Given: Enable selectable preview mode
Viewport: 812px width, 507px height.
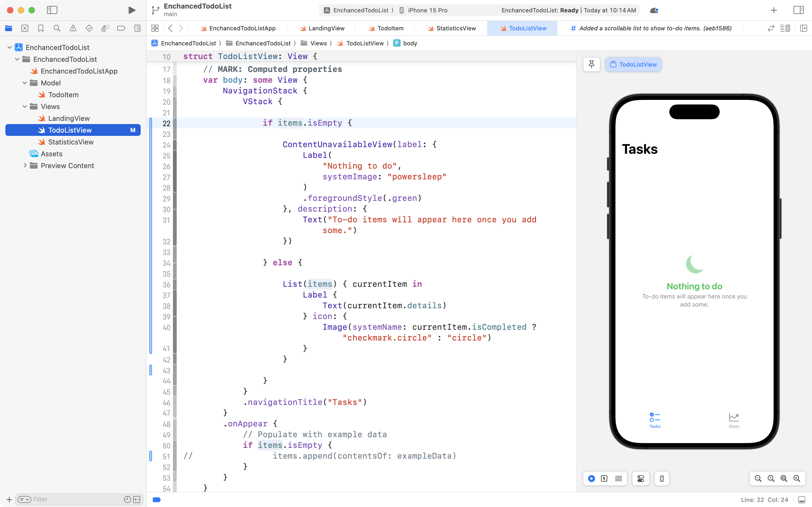Looking at the screenshot, I should [x=604, y=479].
